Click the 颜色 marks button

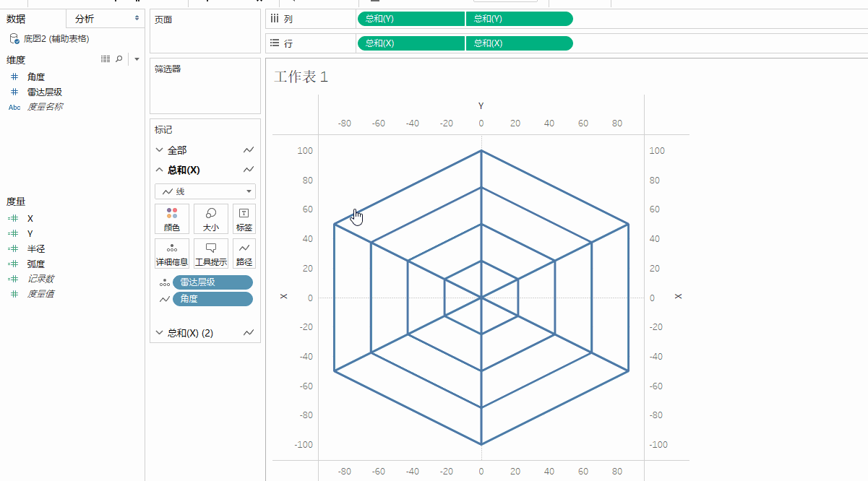point(172,219)
